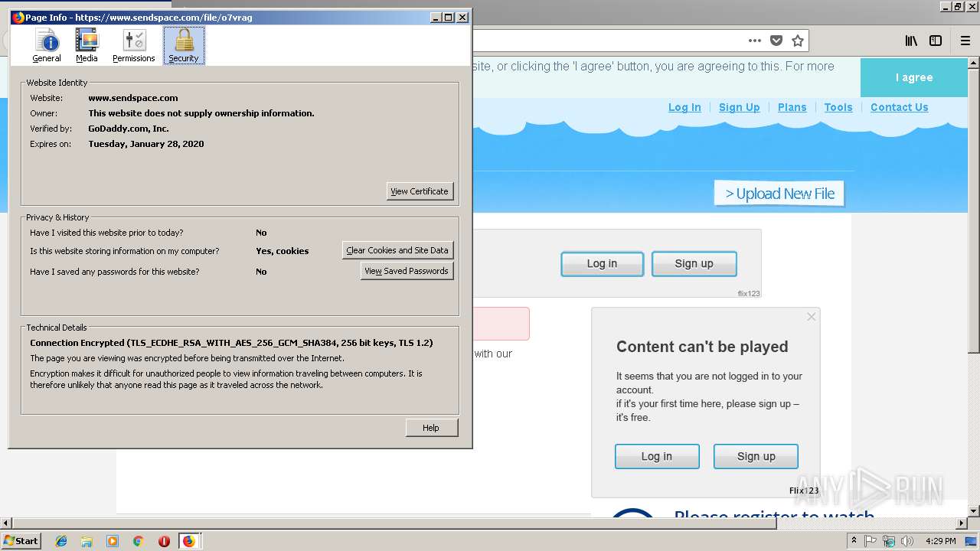This screenshot has height=551, width=980.
Task: Close the Page Info window
Action: [x=462, y=18]
